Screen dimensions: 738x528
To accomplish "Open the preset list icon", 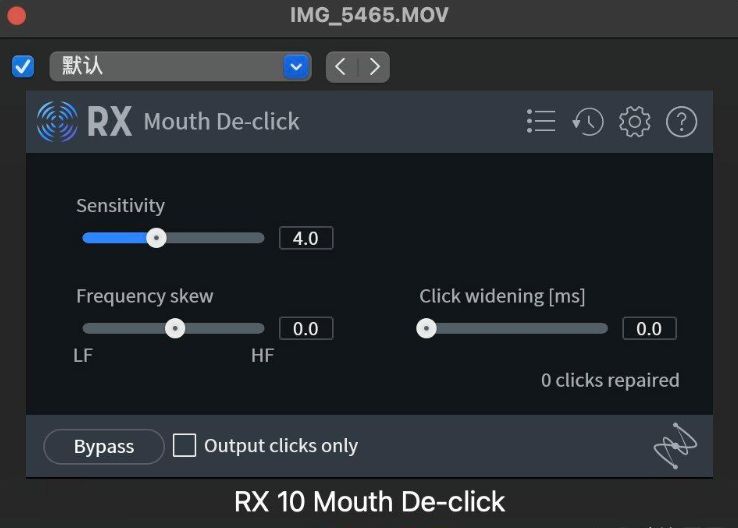I will (541, 122).
